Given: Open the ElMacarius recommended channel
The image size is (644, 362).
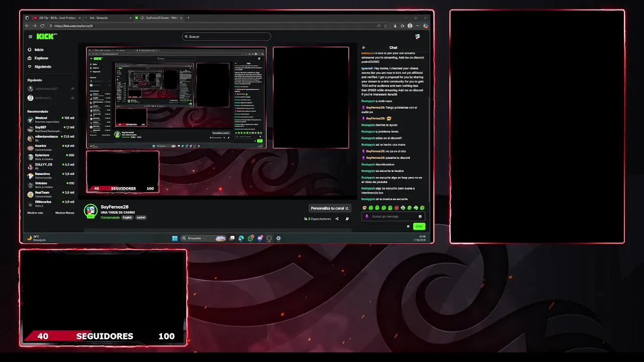Looking at the screenshot, I should point(51,203).
